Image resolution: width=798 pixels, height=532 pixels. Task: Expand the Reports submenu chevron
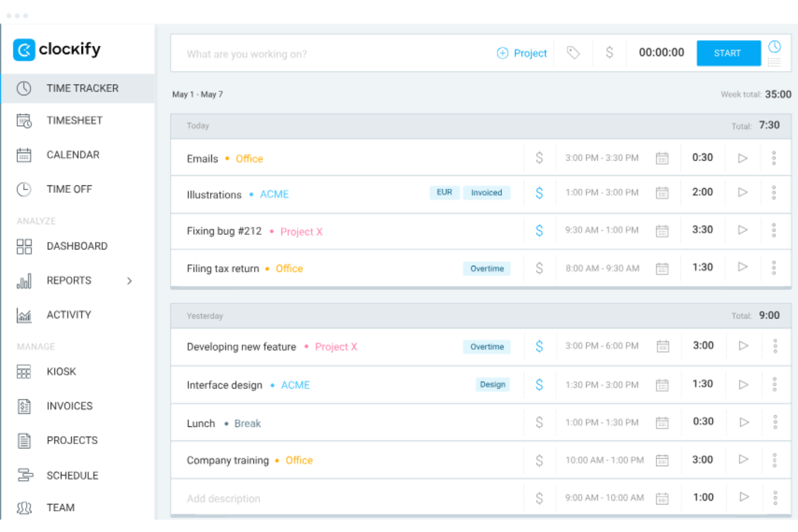(x=129, y=281)
